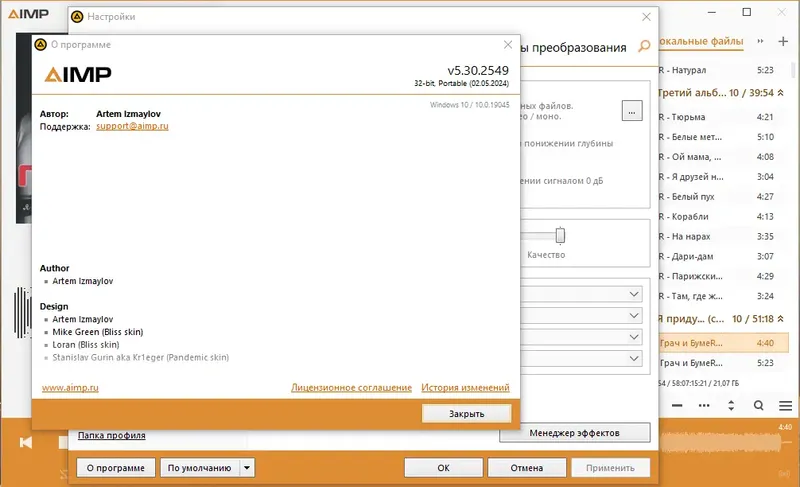Image resolution: width=800 pixels, height=487 pixels.
Task: Open the support@aimp.ru email link
Action: 132,126
